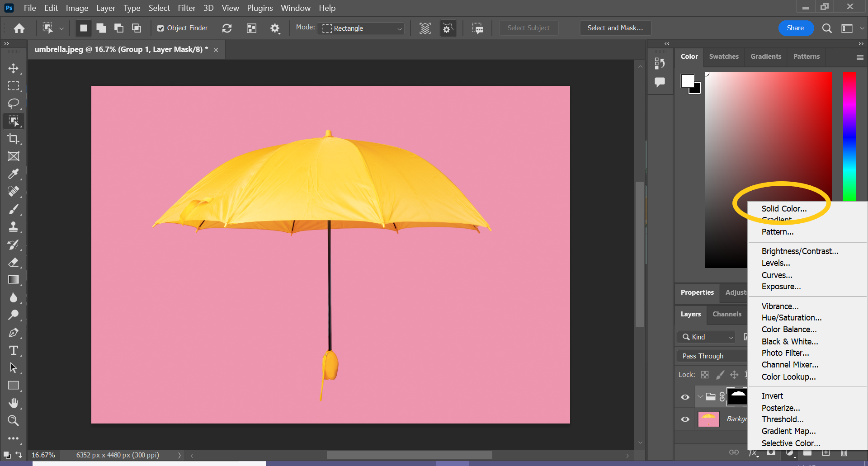This screenshot has height=466, width=868.
Task: Select the Blur tool
Action: [x=14, y=297]
